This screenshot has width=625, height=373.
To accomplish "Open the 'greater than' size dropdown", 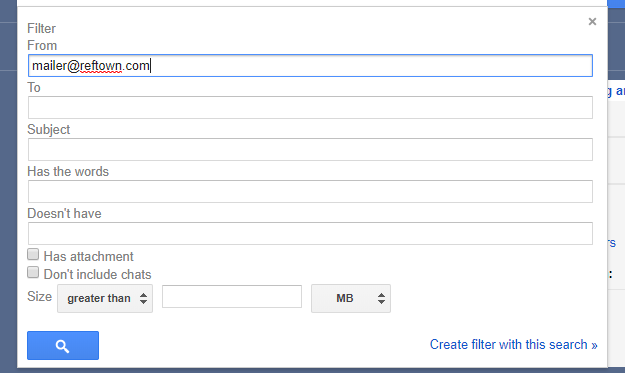I will pyautogui.click(x=105, y=298).
